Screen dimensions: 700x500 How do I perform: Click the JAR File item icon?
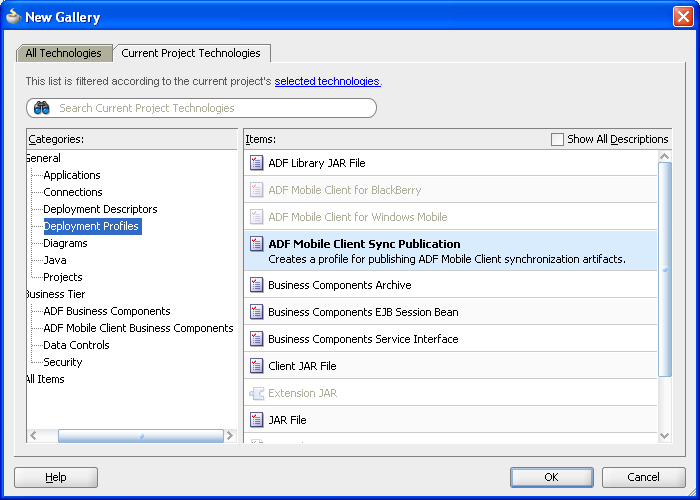(256, 420)
